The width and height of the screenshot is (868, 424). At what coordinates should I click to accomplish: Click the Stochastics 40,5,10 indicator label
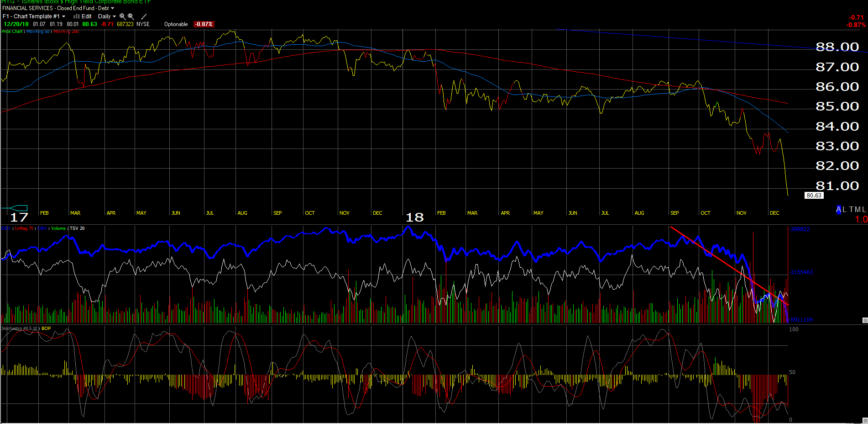[x=20, y=329]
